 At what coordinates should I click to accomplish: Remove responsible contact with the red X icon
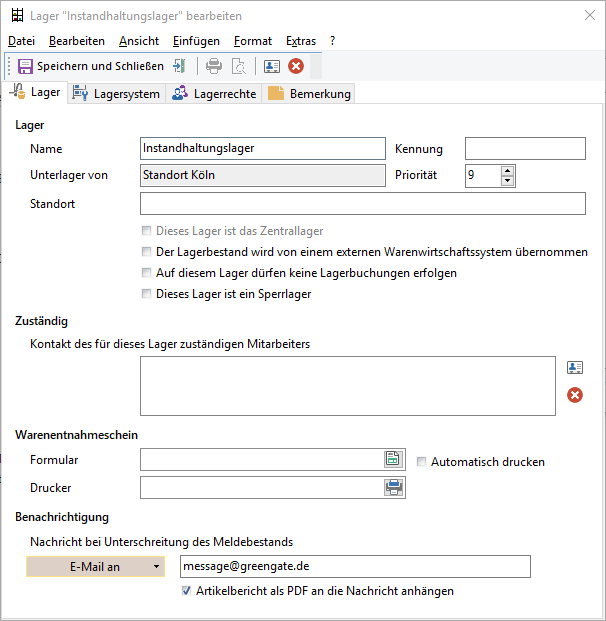tap(575, 395)
